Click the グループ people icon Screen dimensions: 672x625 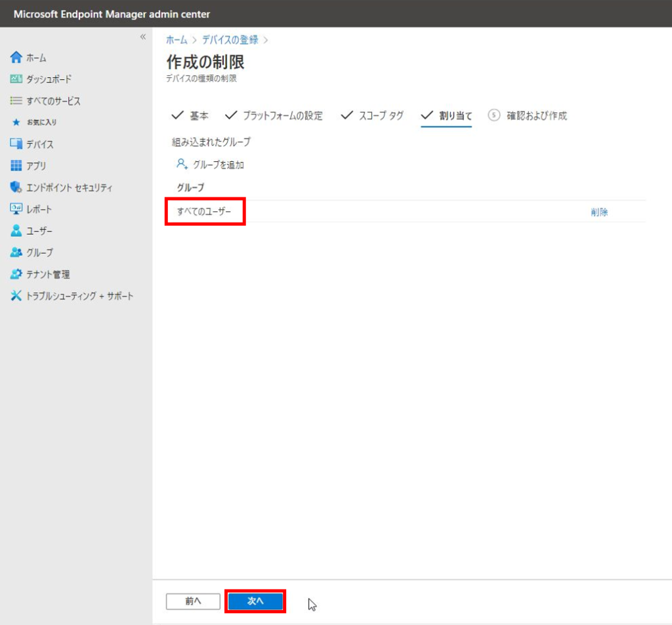[x=16, y=252]
